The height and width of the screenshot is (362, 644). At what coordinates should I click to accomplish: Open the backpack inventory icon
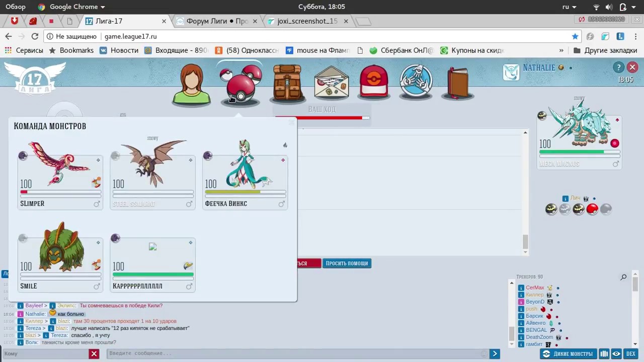pyautogui.click(x=287, y=83)
